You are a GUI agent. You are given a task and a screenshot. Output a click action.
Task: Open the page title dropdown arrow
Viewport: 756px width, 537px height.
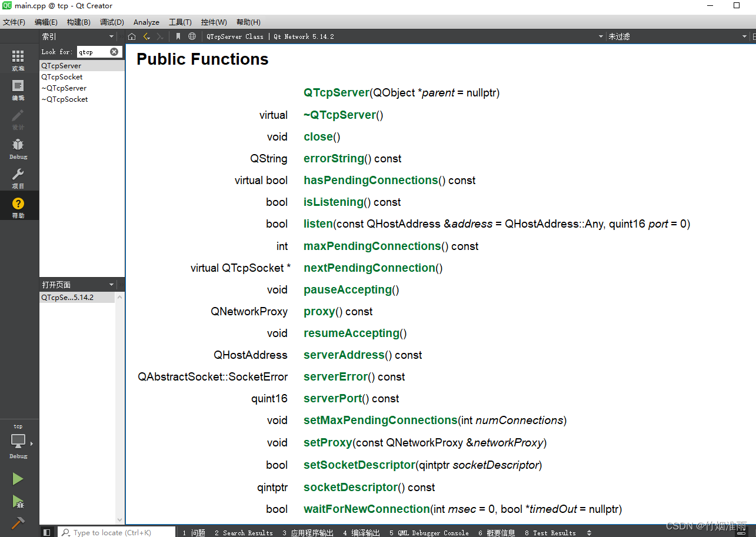601,36
